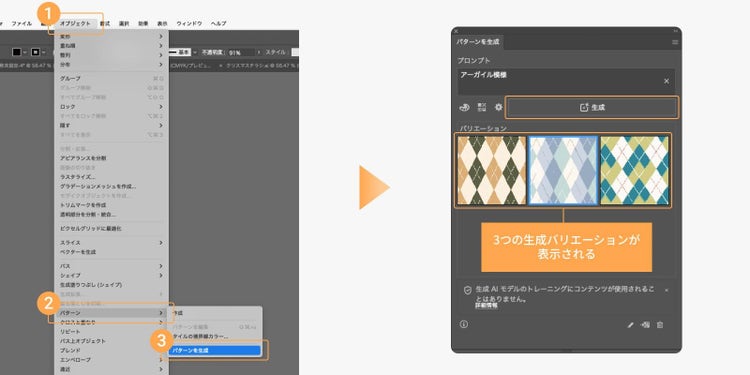This screenshot has height=375, width=750.
Task: Click the style reference icon beside the gear
Action: point(482,108)
